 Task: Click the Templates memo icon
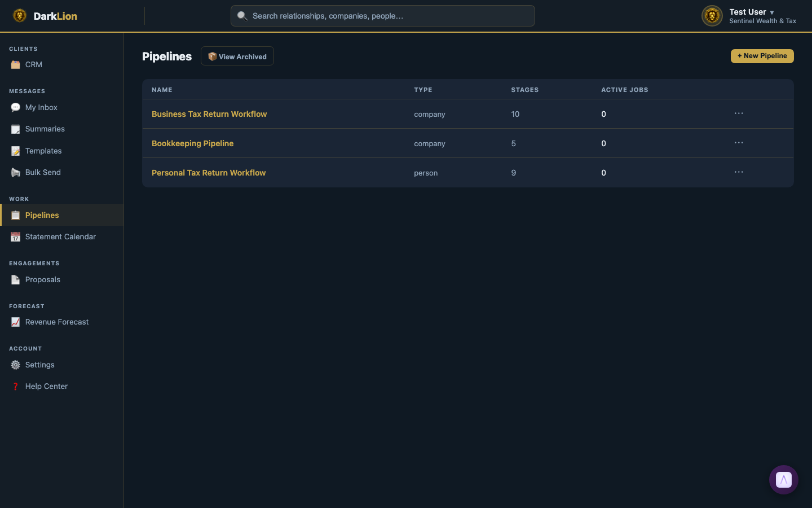[x=15, y=151]
